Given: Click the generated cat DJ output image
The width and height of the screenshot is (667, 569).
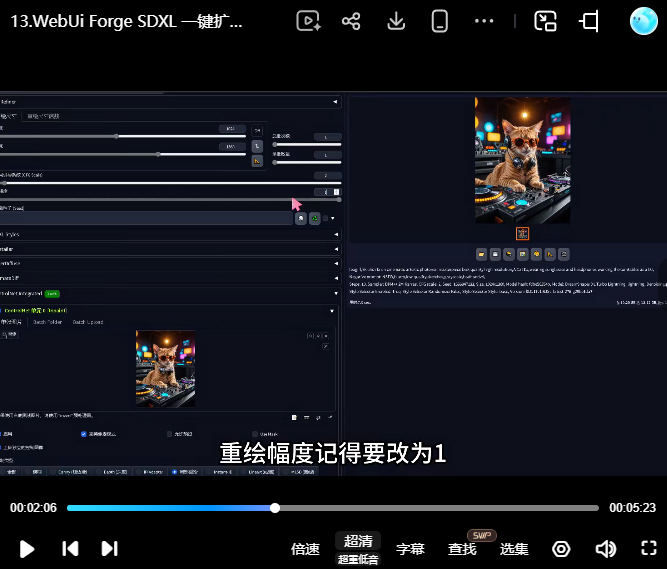Looking at the screenshot, I should (x=522, y=160).
